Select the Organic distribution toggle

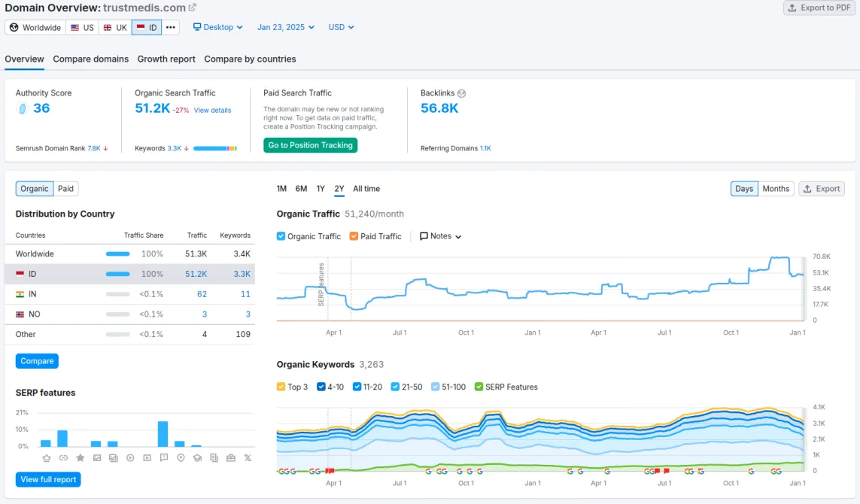(35, 189)
